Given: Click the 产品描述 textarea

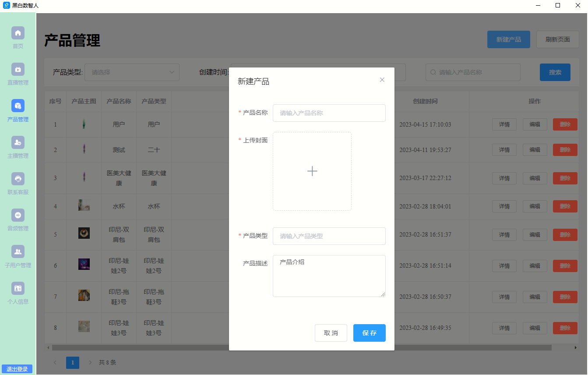Looking at the screenshot, I should coord(329,276).
